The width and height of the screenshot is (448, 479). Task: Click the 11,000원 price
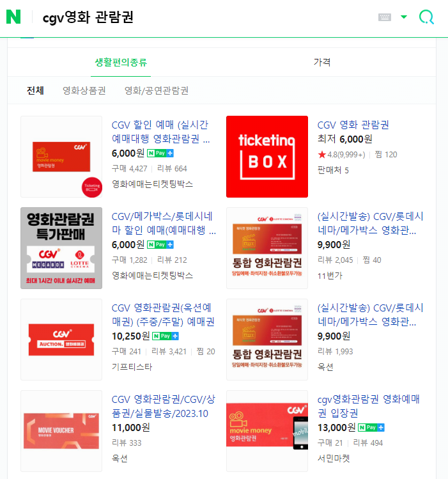[131, 428]
